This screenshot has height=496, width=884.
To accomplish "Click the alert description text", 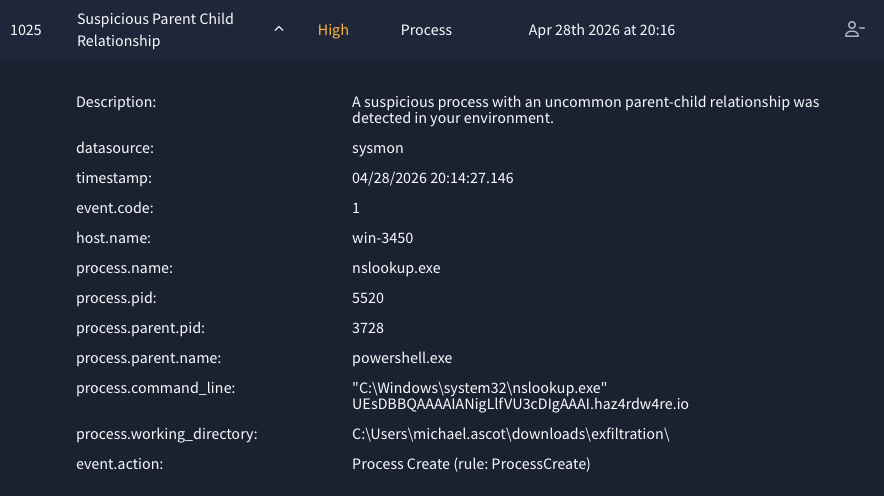I will [585, 110].
